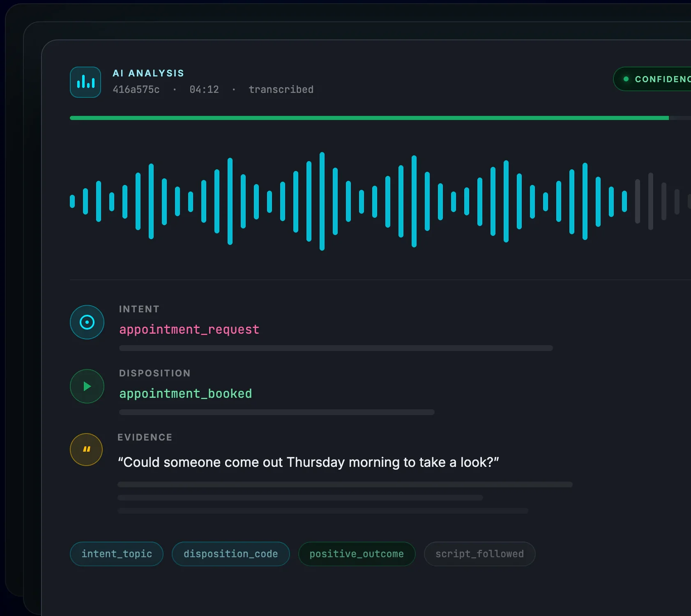Click the appointment_booked disposition value
691x616 pixels.
pyautogui.click(x=186, y=394)
